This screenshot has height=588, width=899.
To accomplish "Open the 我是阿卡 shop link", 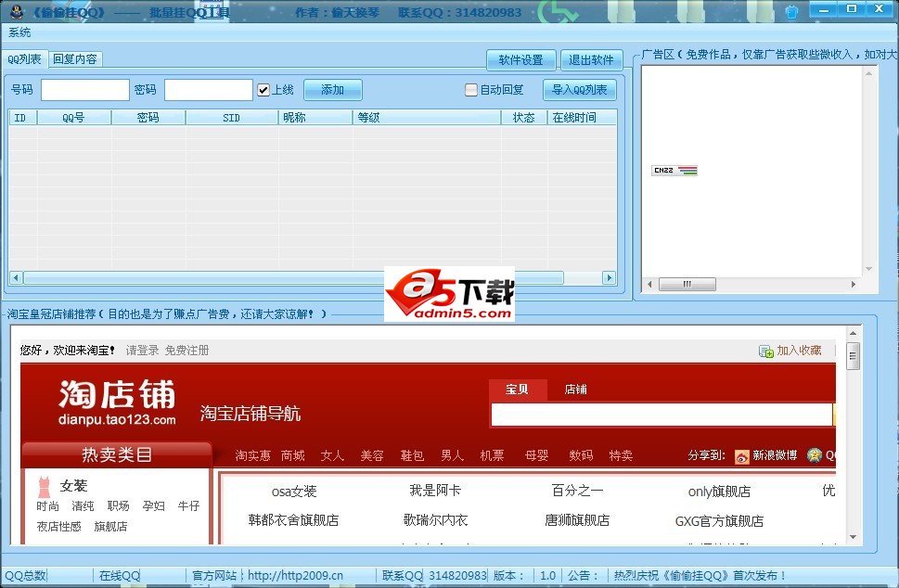I will (x=435, y=491).
